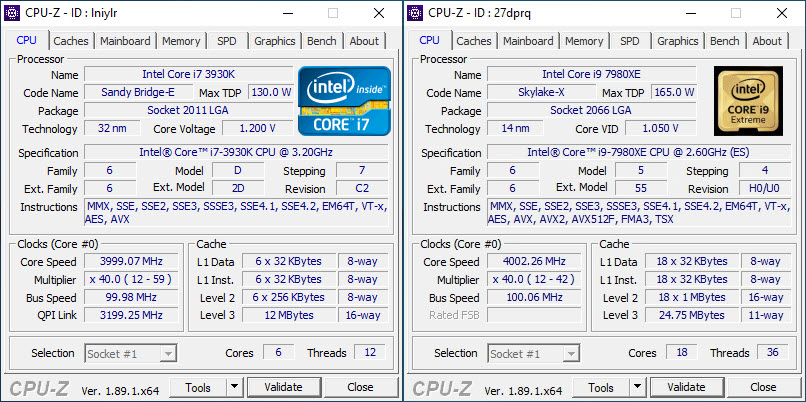This screenshot has width=806, height=402.
Task: Click the 1.200 V core voltage value
Action: click(258, 128)
